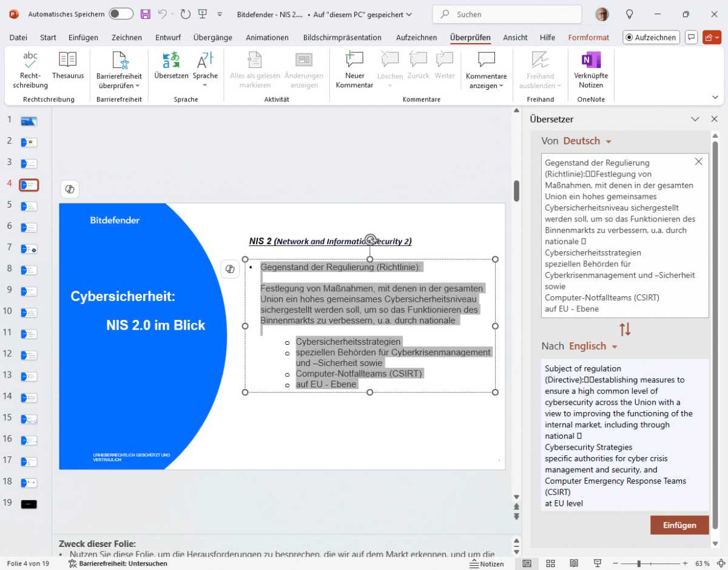This screenshot has height=570, width=728.
Task: Swap translation languages arrows icon
Action: pyautogui.click(x=625, y=330)
